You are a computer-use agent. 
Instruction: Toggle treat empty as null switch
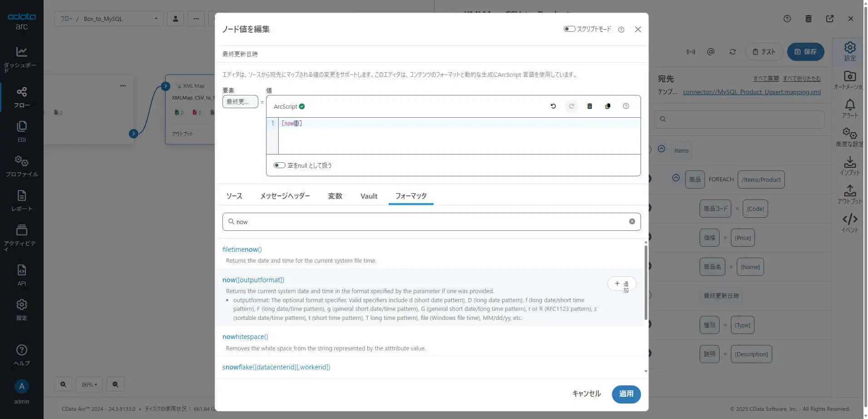279,165
